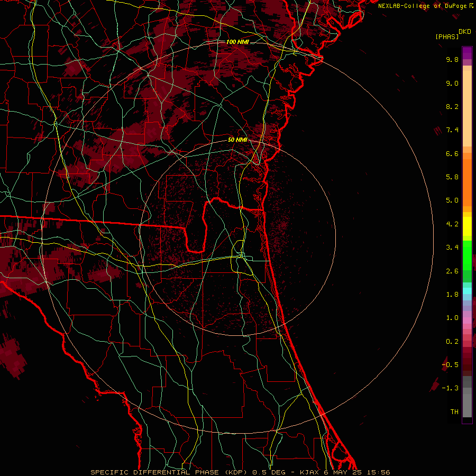Click the 2.6 value on the color scale
The width and height of the screenshot is (476, 476).
tap(452, 271)
